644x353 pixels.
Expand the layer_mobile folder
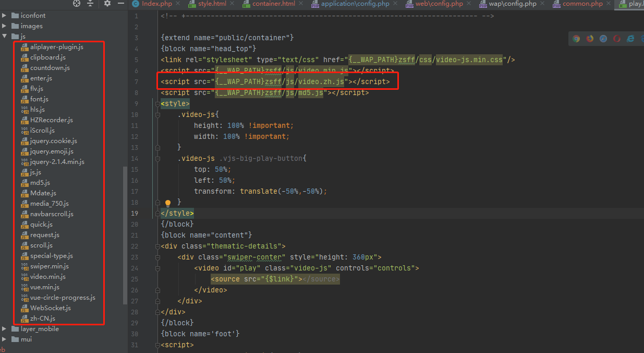[5, 329]
